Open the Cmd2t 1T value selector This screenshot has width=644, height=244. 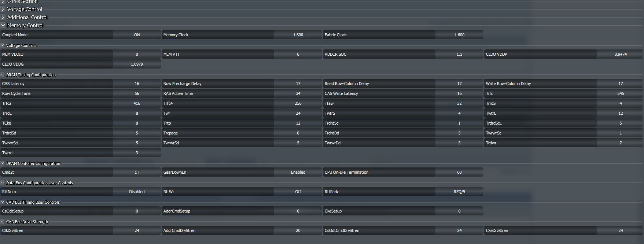tap(137, 172)
